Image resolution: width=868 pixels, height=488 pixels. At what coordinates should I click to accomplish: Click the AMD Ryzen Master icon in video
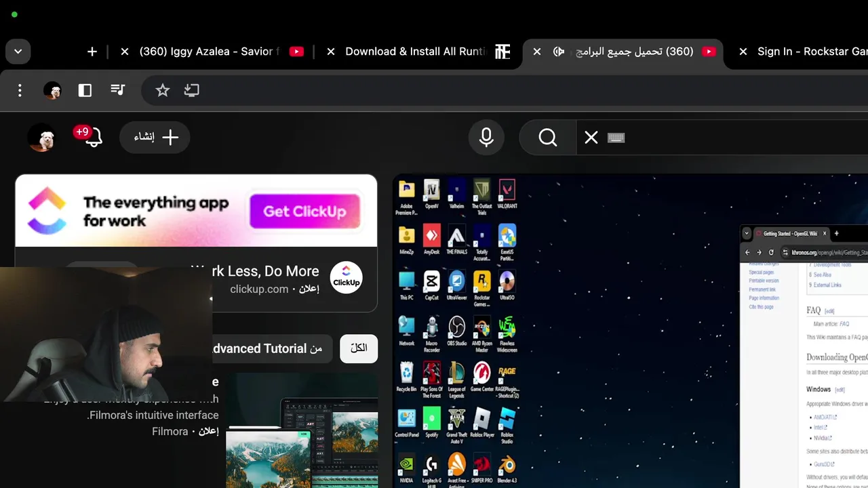point(481,333)
